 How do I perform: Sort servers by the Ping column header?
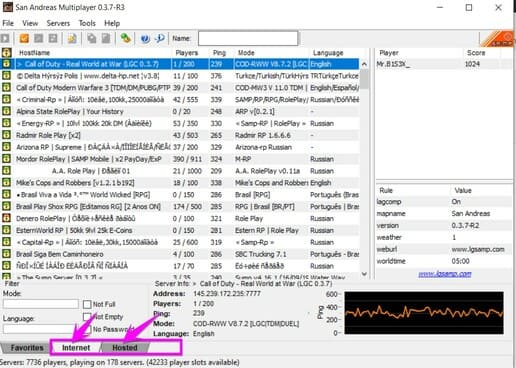(x=221, y=53)
